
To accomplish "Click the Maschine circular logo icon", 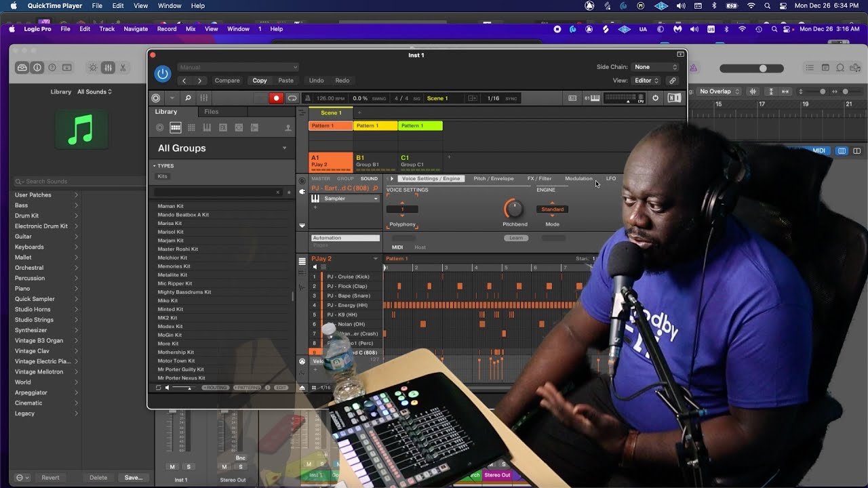I will tap(156, 98).
